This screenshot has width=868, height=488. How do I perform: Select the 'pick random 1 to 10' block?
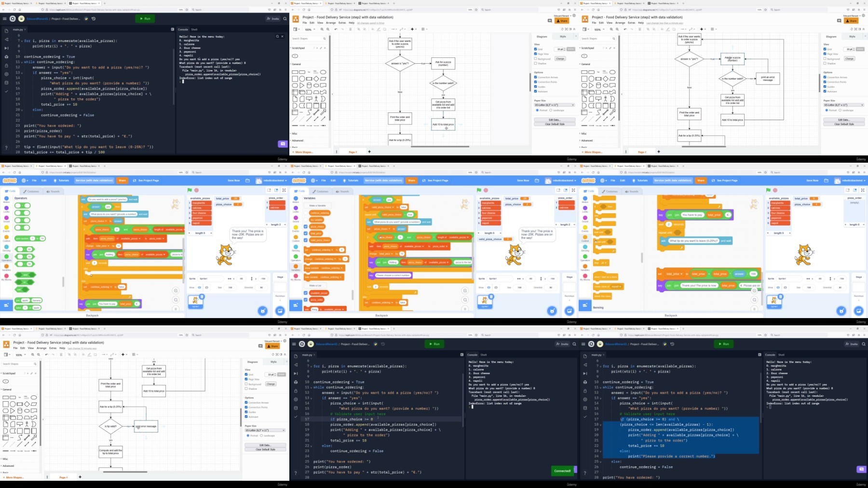pyautogui.click(x=30, y=238)
